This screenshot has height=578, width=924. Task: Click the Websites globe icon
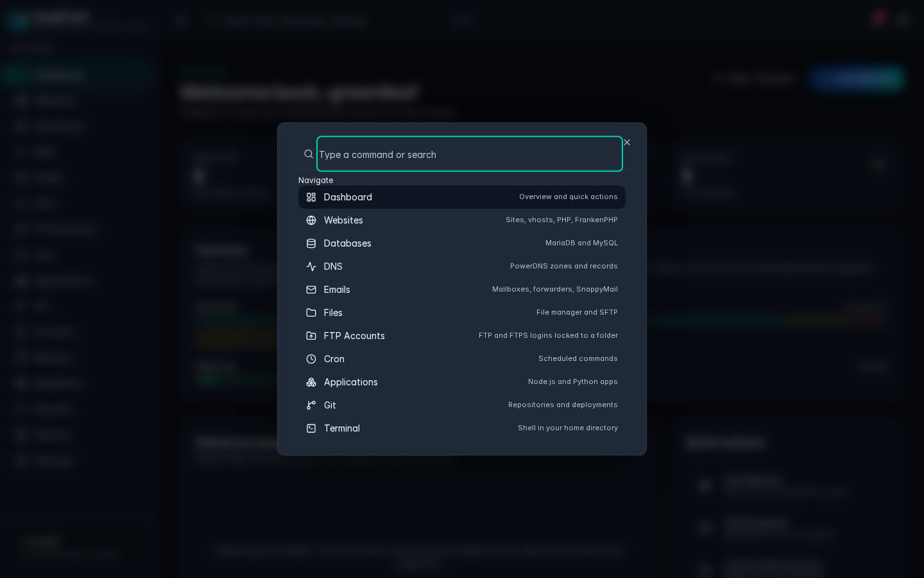click(x=311, y=220)
